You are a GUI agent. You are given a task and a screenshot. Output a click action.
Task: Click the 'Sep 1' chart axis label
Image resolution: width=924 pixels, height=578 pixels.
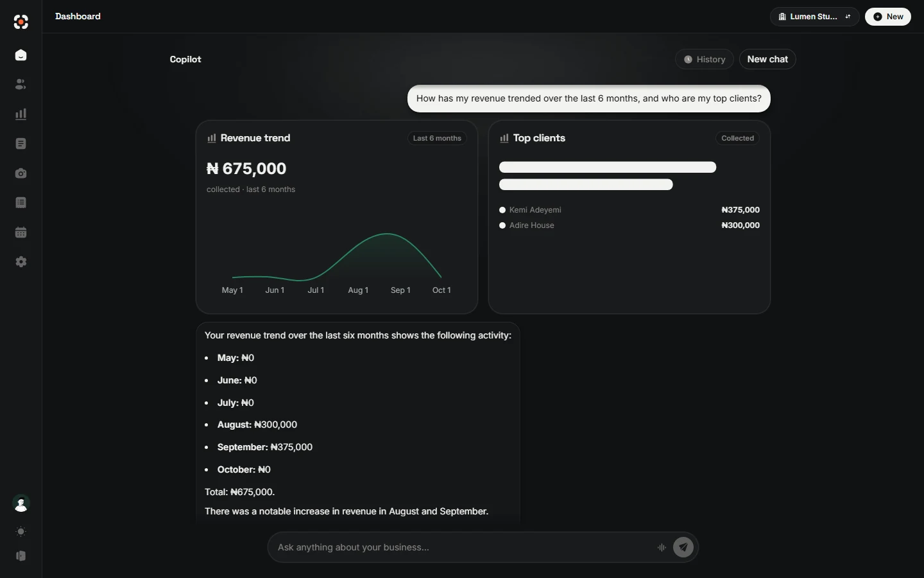click(x=400, y=290)
